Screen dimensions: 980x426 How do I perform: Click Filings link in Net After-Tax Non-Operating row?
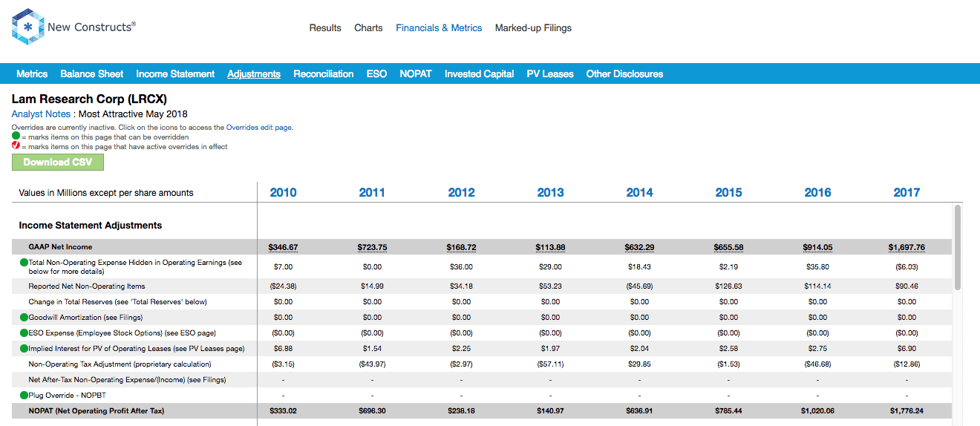click(213, 379)
